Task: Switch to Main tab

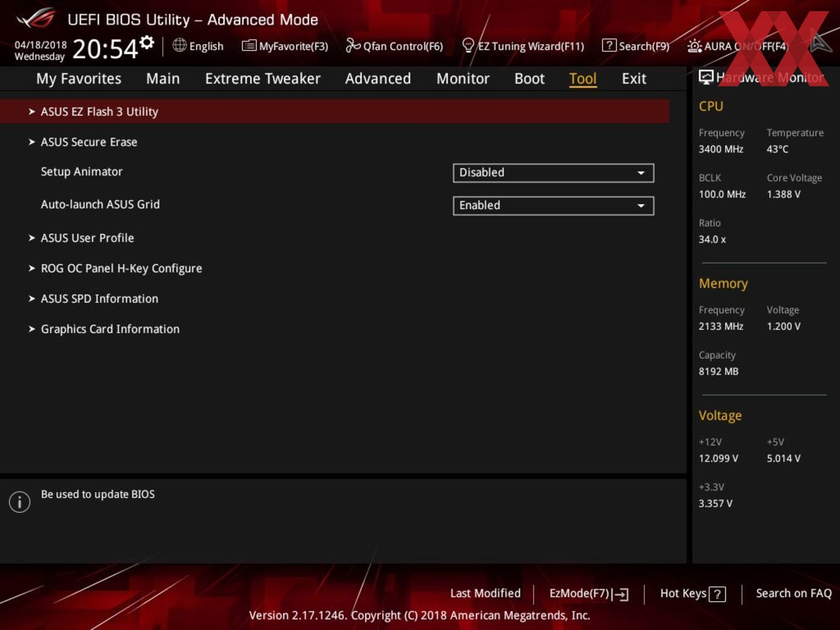Action: point(163,78)
